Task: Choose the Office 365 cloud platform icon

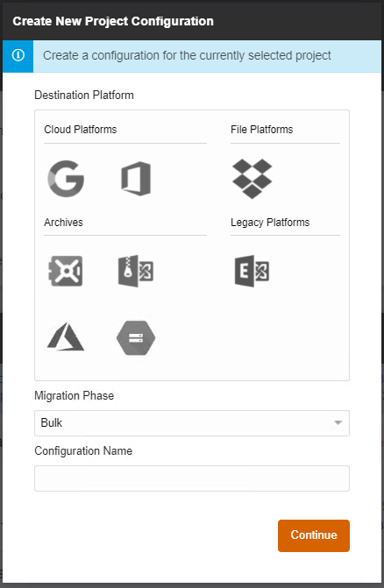Action: click(136, 179)
